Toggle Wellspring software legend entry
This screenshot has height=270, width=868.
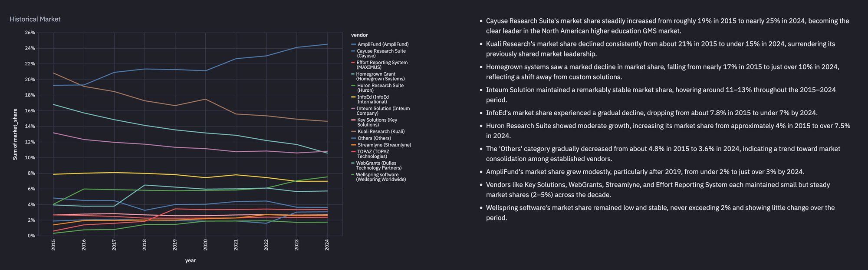point(379,177)
